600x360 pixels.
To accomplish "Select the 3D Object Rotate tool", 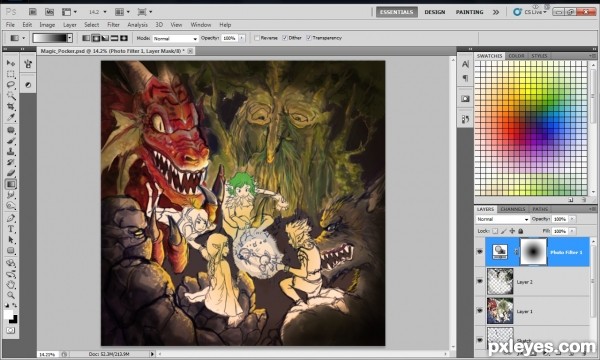I will pos(11,264).
